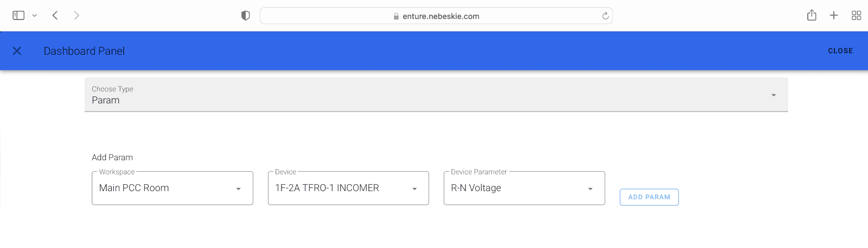Click the Dashboard Panel title text
Viewport: 868px width, 248px height.
pyautogui.click(x=84, y=51)
